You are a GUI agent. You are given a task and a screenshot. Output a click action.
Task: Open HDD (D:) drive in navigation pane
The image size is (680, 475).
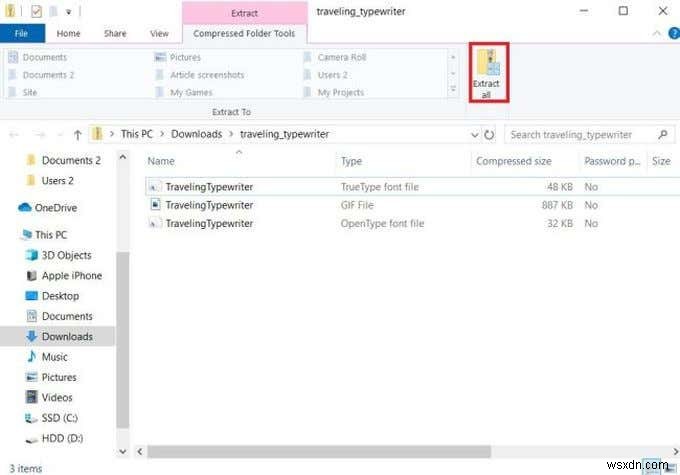[54, 438]
